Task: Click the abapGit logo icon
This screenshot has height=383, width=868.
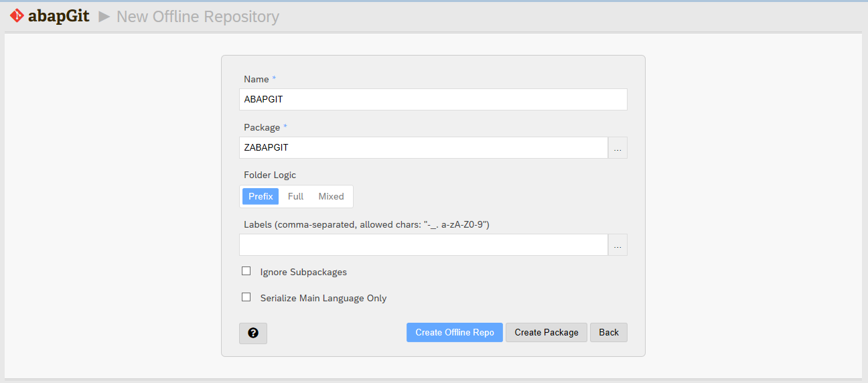Action: click(x=17, y=16)
